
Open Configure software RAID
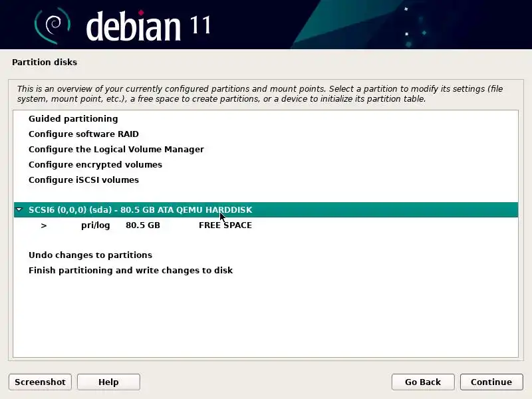pyautogui.click(x=84, y=134)
